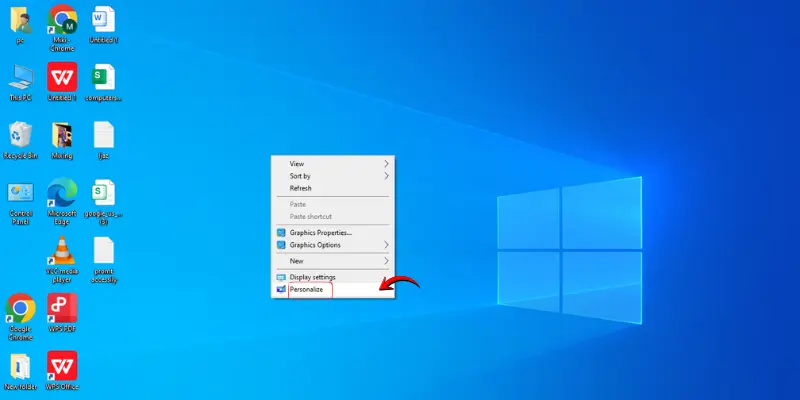Open Display settings from the context menu
This screenshot has height=400, width=800.
point(333,277)
